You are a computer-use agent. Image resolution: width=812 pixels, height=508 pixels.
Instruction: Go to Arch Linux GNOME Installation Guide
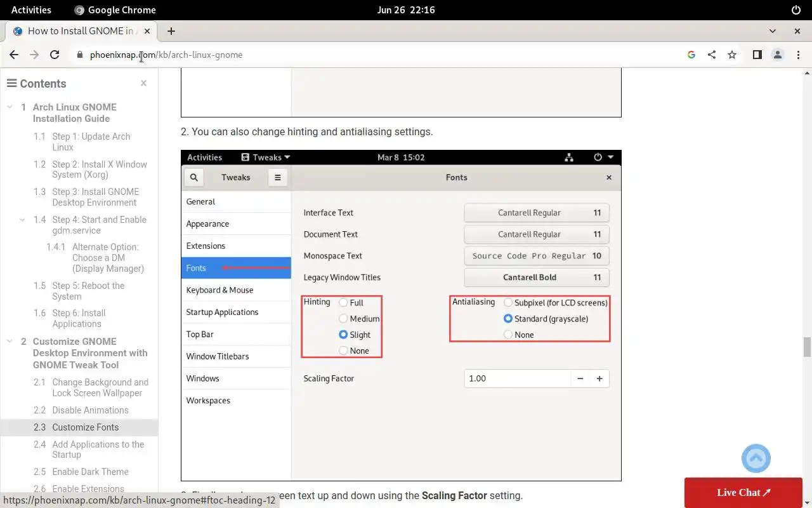click(x=75, y=113)
